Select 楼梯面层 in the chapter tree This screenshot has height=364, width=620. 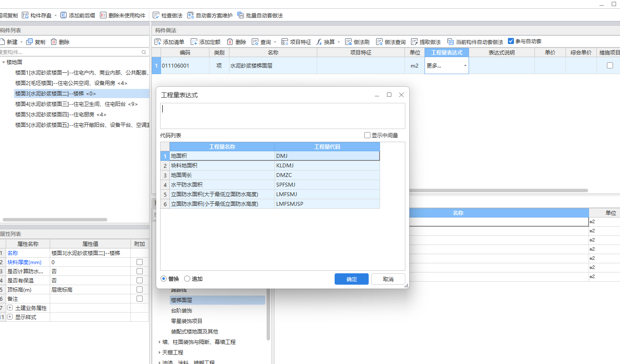click(x=217, y=300)
